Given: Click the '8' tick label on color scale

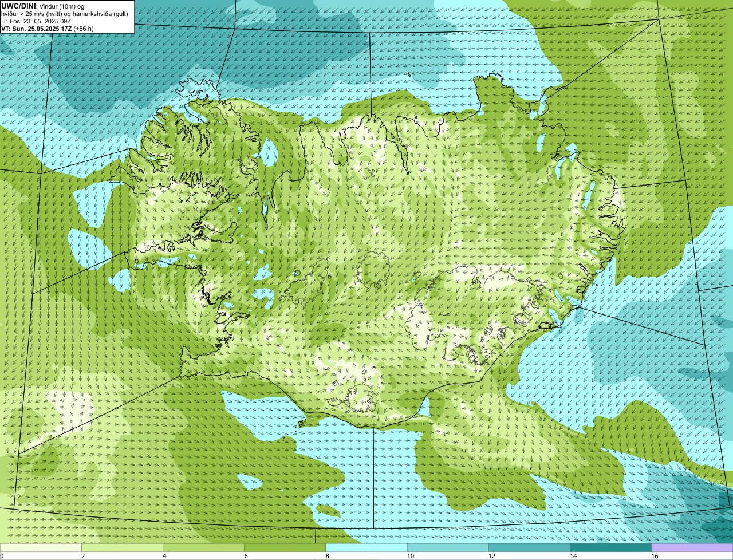Looking at the screenshot, I should tap(328, 556).
